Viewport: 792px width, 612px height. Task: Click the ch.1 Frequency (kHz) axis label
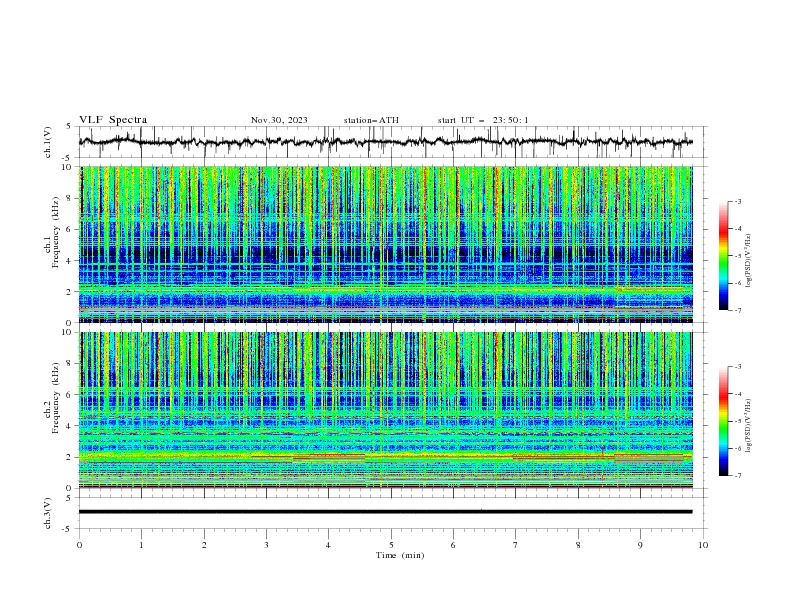[52, 232]
